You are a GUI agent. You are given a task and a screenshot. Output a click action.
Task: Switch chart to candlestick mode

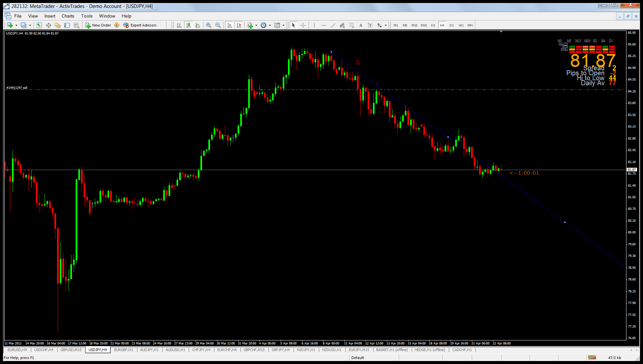click(x=188, y=25)
